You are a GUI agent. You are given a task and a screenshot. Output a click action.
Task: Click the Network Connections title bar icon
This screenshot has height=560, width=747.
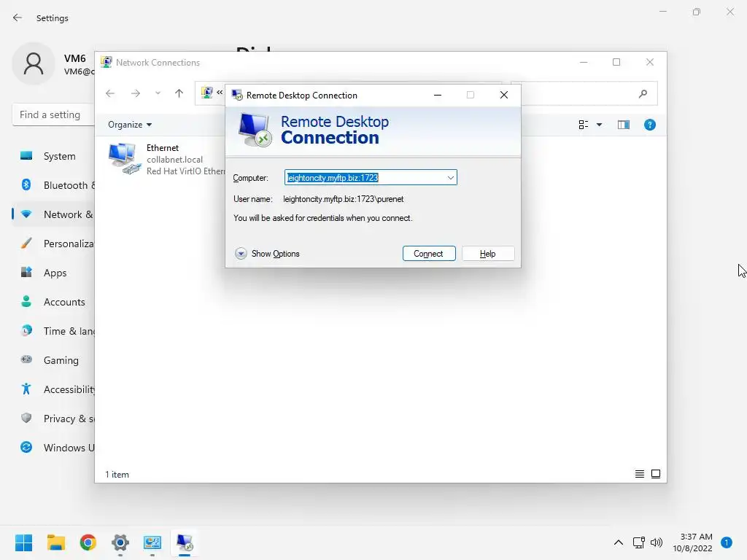pos(107,63)
